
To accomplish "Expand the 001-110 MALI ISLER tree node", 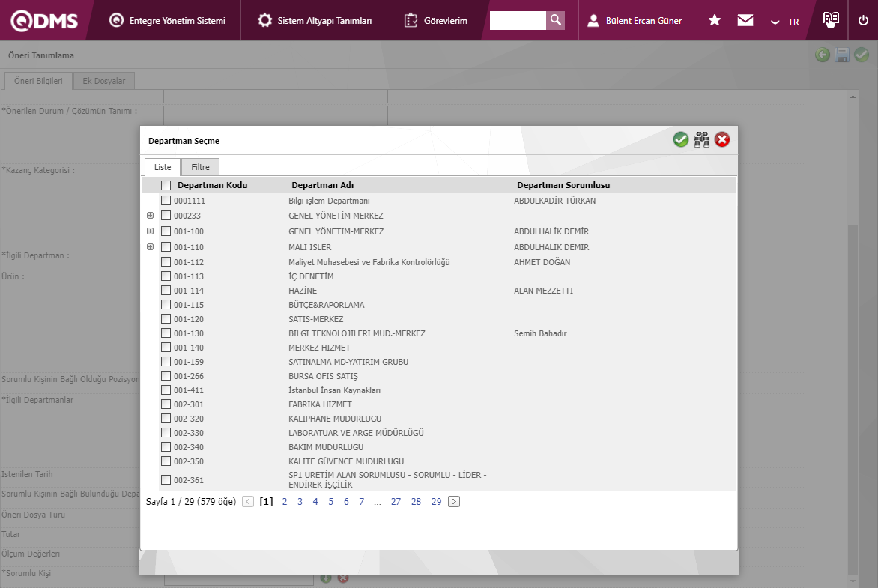I will pyautogui.click(x=151, y=247).
